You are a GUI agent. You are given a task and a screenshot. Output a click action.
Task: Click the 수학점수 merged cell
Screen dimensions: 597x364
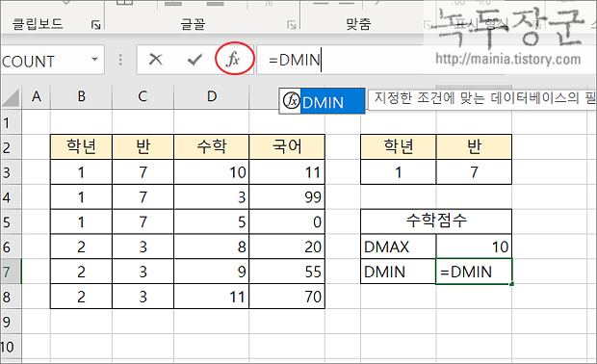436,221
